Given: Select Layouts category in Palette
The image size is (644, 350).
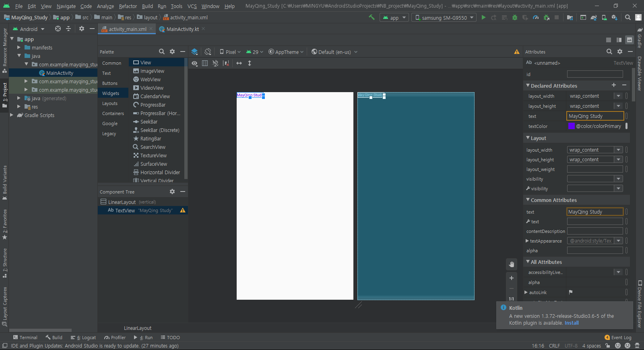Looking at the screenshot, I should [110, 103].
